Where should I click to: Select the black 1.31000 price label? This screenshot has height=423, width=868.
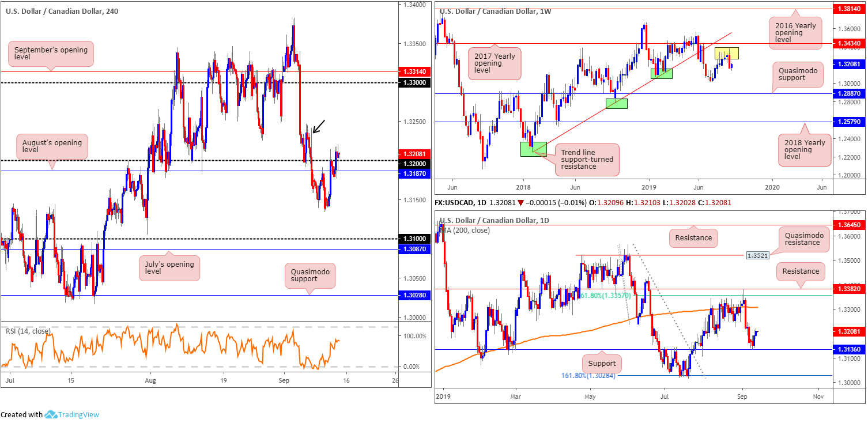pos(415,239)
